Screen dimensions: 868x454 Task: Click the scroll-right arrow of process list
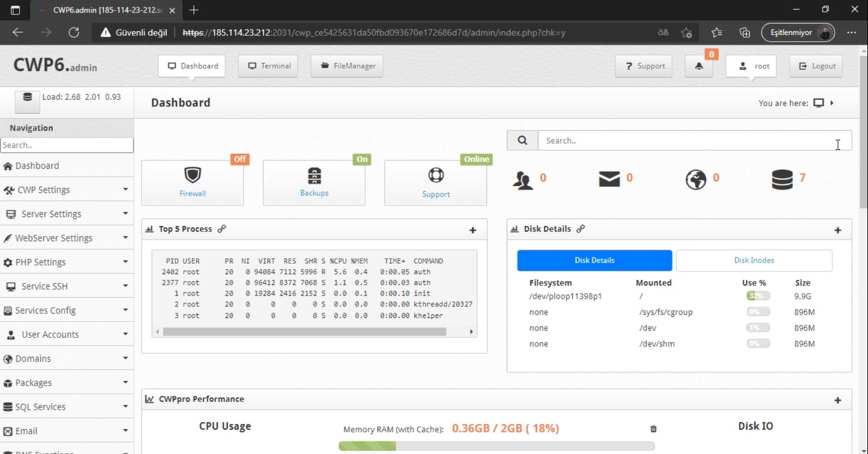[x=471, y=331]
